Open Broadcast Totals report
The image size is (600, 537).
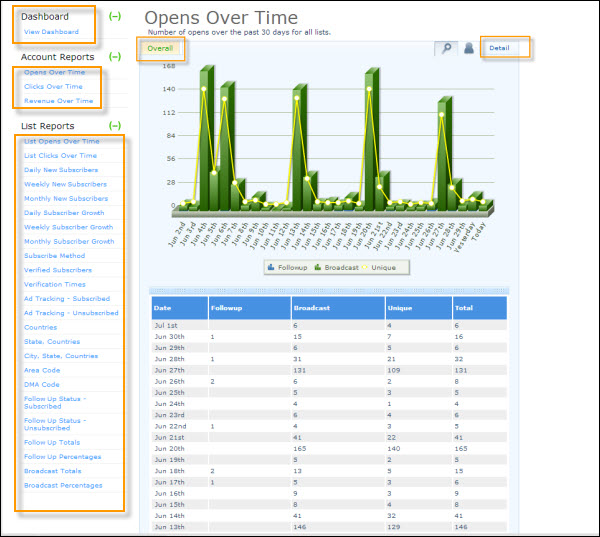(x=52, y=471)
